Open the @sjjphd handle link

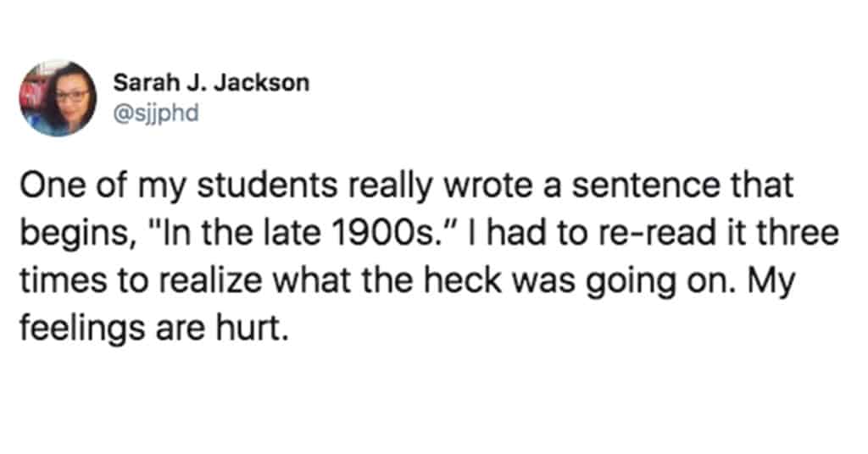pos(156,113)
